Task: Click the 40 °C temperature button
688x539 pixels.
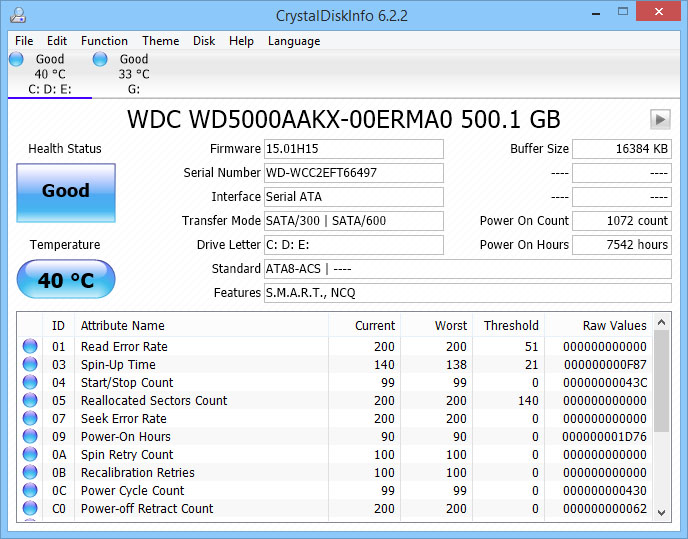Action: [66, 280]
